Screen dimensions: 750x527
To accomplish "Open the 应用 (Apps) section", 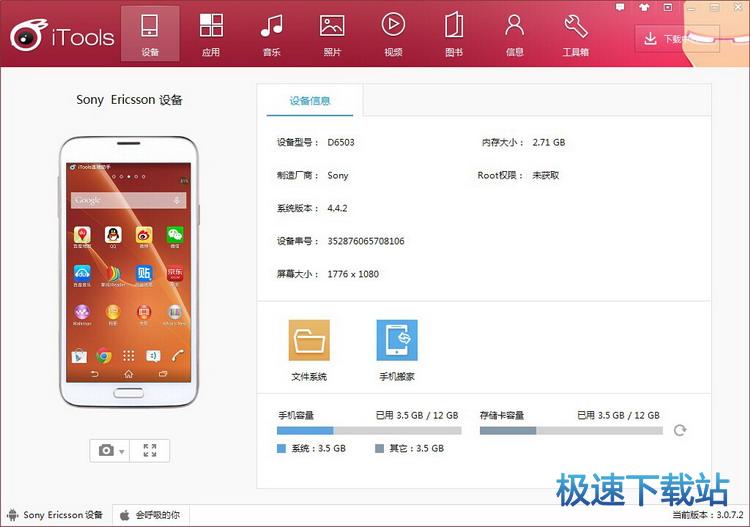I will click(x=211, y=34).
